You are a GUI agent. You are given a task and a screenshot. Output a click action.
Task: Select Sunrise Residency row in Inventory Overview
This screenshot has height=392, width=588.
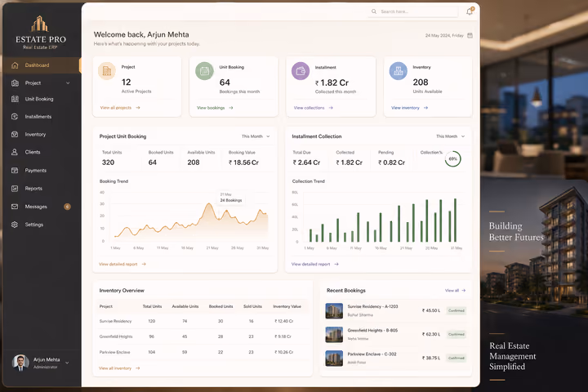pos(203,321)
